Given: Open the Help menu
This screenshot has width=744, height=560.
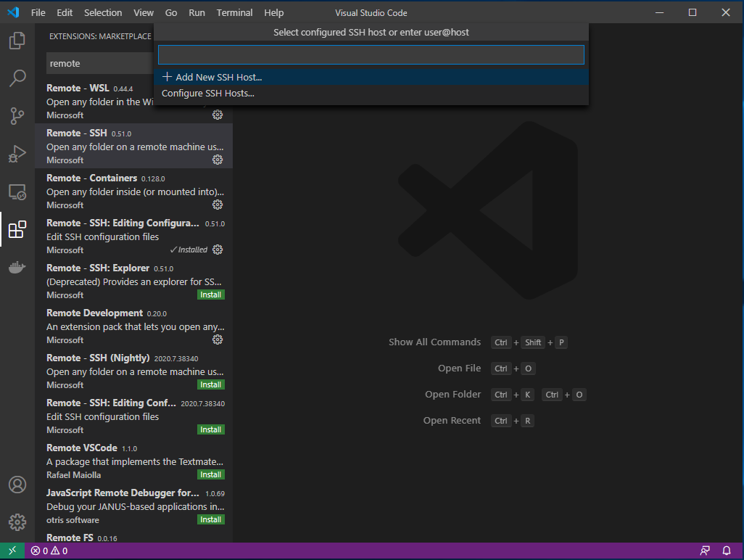Looking at the screenshot, I should pos(274,13).
